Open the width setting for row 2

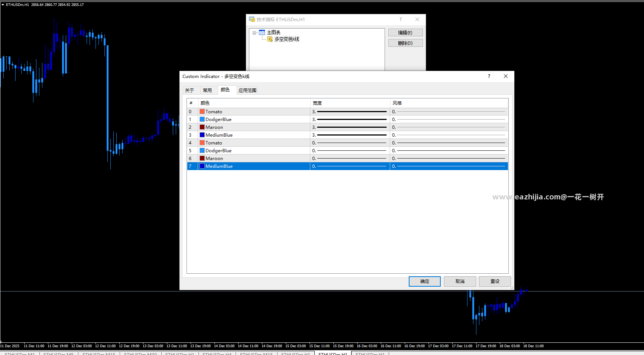[350, 127]
